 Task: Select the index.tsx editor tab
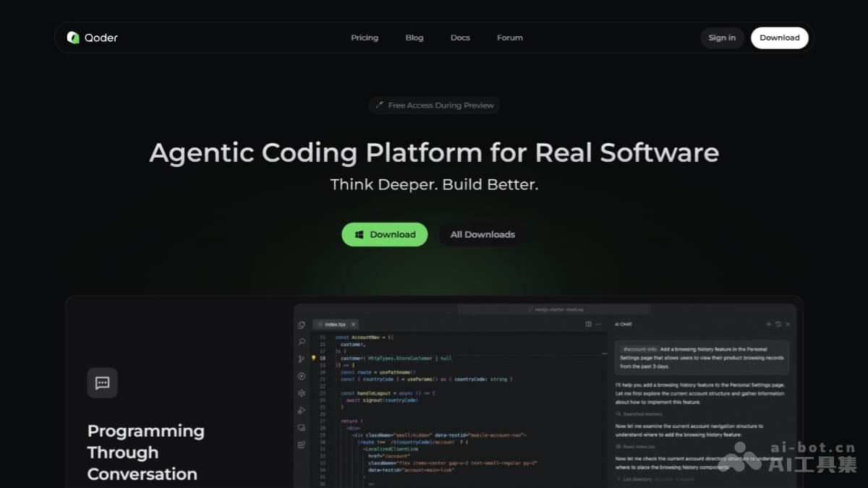tap(335, 324)
